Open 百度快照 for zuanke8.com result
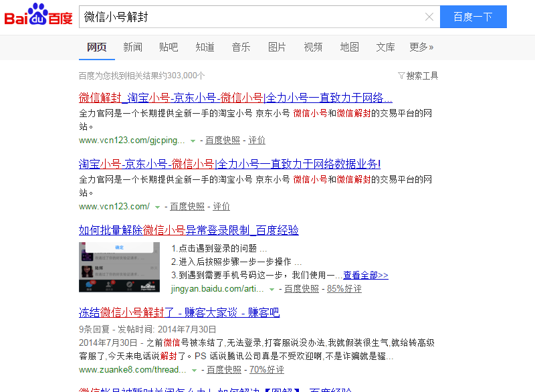Viewport: 535px width, 392px height. click(x=224, y=369)
